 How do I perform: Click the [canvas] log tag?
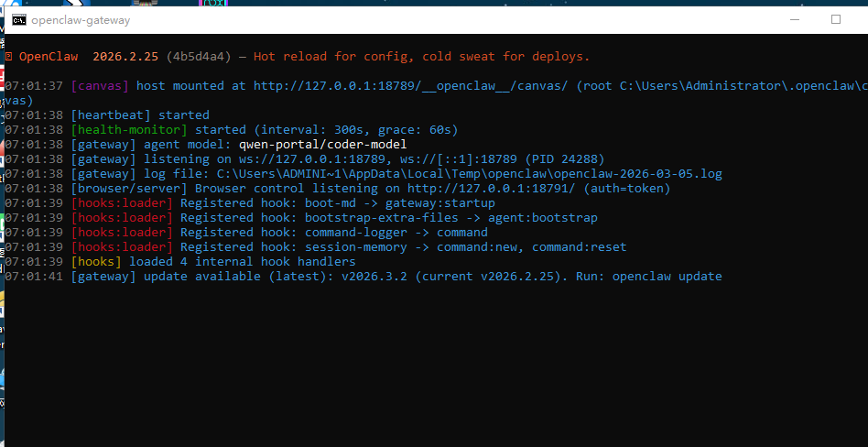click(99, 86)
